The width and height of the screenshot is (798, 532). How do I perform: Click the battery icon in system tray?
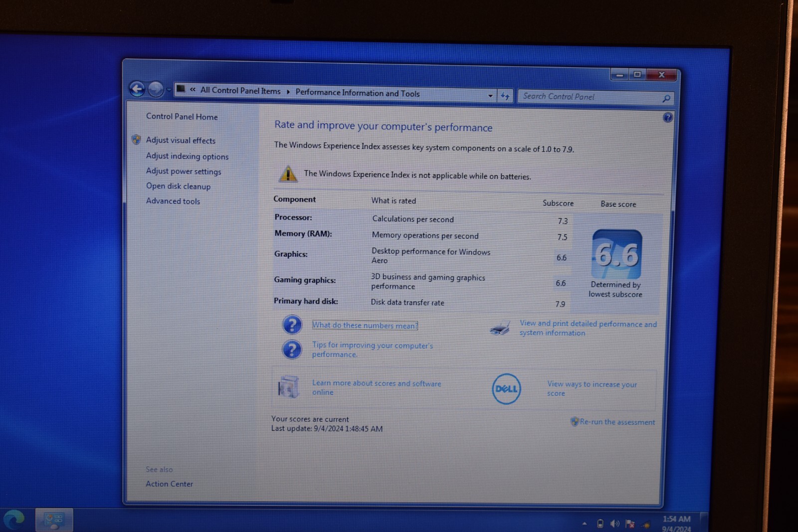(600, 524)
